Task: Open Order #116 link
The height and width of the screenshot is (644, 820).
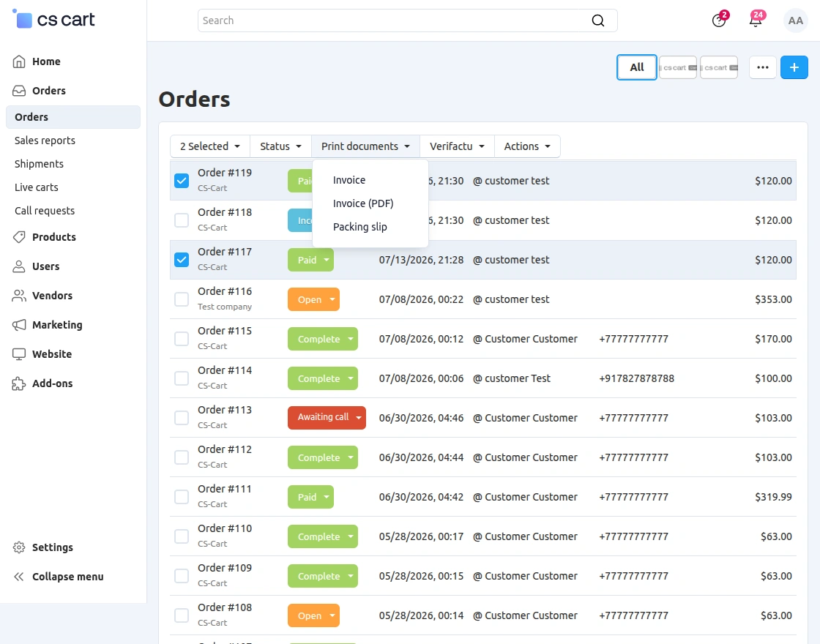Action: (x=225, y=292)
